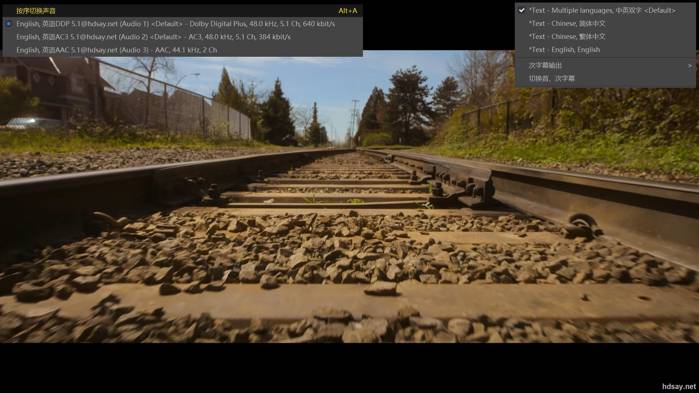This screenshot has height=393, width=699.
Task: Dismiss menus via black area between popups
Action: [439, 25]
